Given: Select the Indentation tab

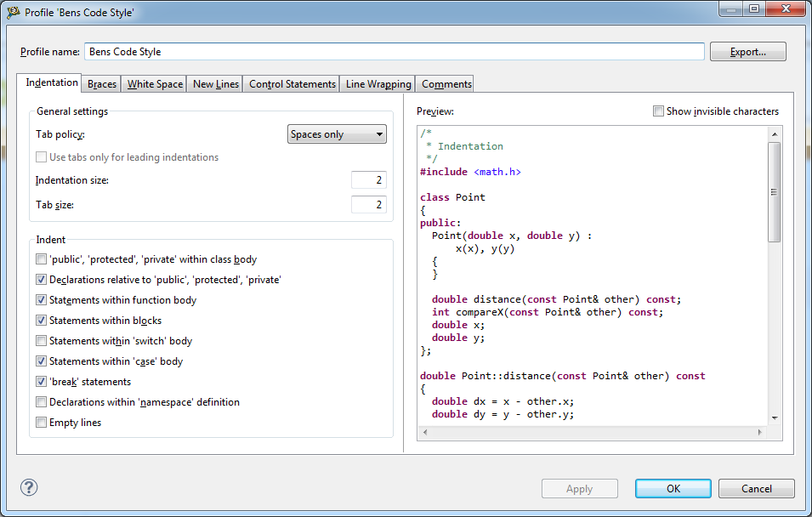Looking at the screenshot, I should (x=51, y=82).
